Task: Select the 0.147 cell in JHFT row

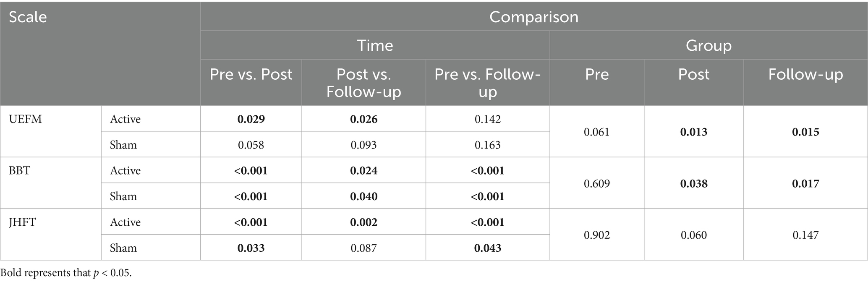Action: point(805,235)
